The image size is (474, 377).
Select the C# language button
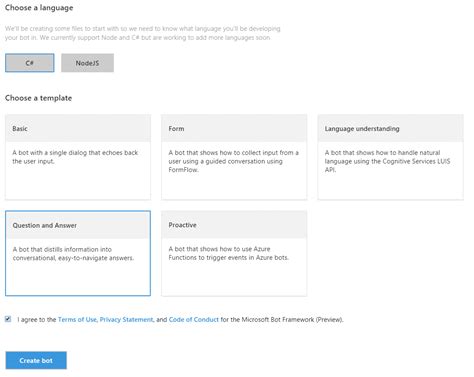[x=30, y=63]
